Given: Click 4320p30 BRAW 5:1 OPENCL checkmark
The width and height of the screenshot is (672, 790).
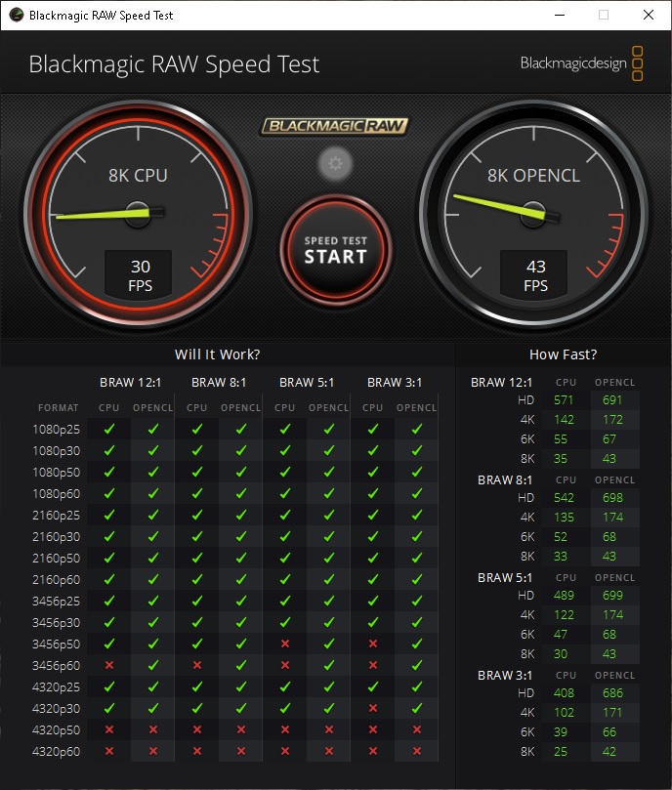Looking at the screenshot, I should point(329,708).
